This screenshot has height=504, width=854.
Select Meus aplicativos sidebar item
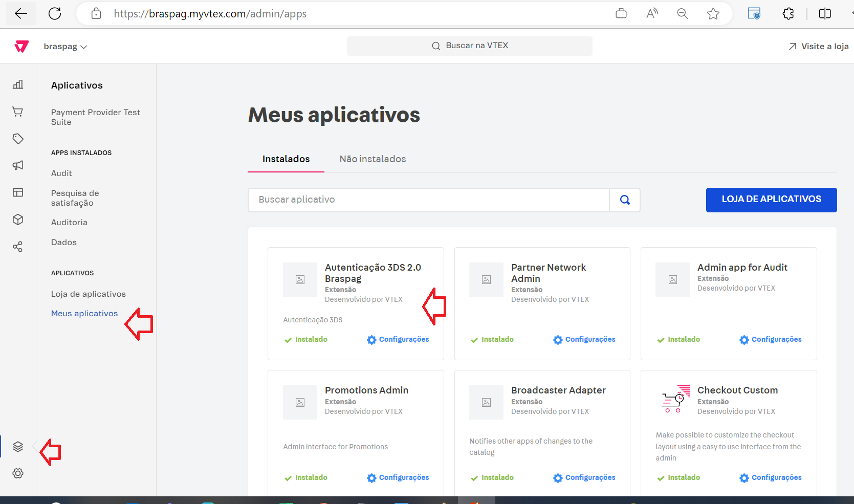(x=84, y=314)
